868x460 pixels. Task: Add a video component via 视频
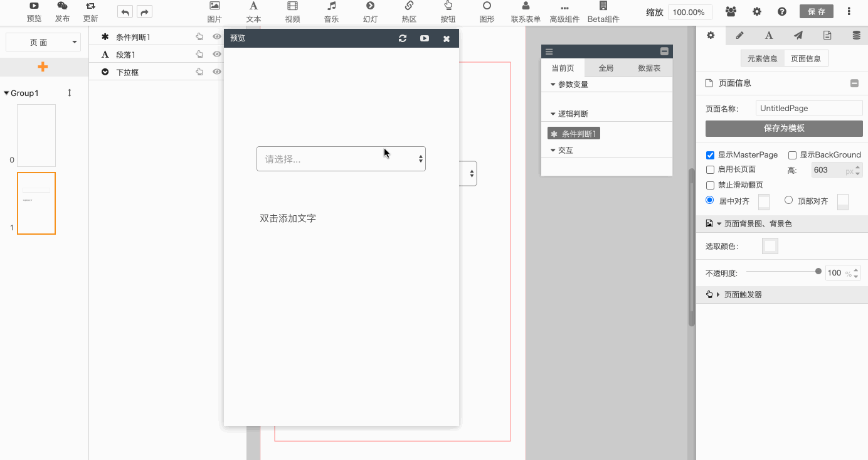[292, 12]
